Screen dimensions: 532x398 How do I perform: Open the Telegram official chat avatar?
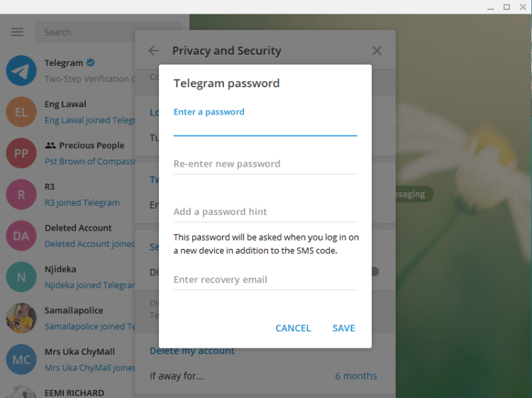pos(21,71)
